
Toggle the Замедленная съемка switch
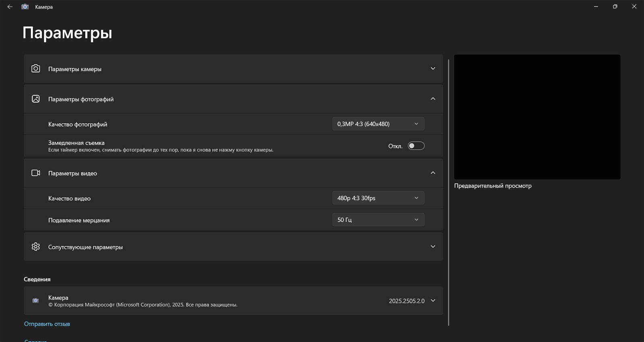tap(416, 146)
